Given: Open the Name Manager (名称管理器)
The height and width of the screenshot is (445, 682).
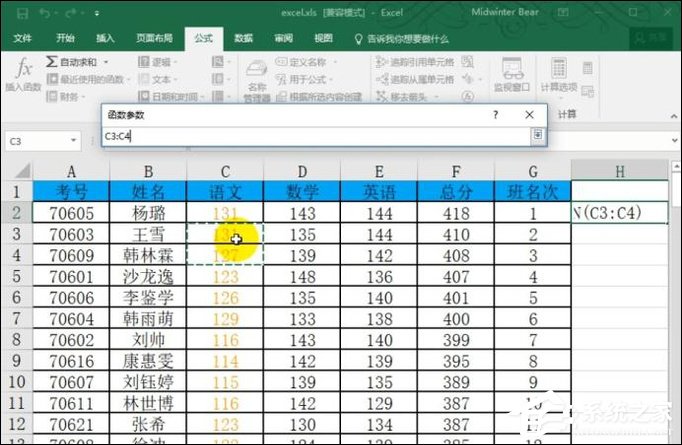Looking at the screenshot, I should 257,80.
